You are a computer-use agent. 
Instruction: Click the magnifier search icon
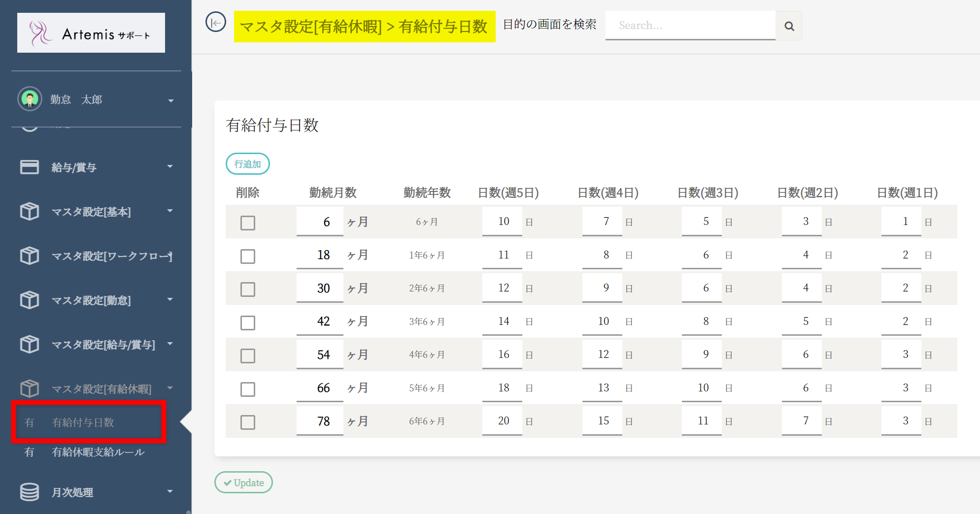pyautogui.click(x=789, y=26)
